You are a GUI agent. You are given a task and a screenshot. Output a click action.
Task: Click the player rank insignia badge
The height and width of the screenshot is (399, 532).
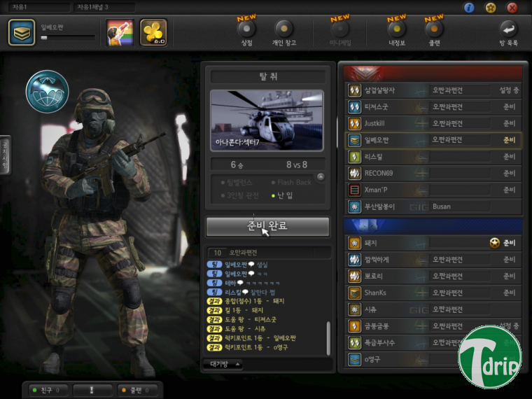(x=22, y=32)
